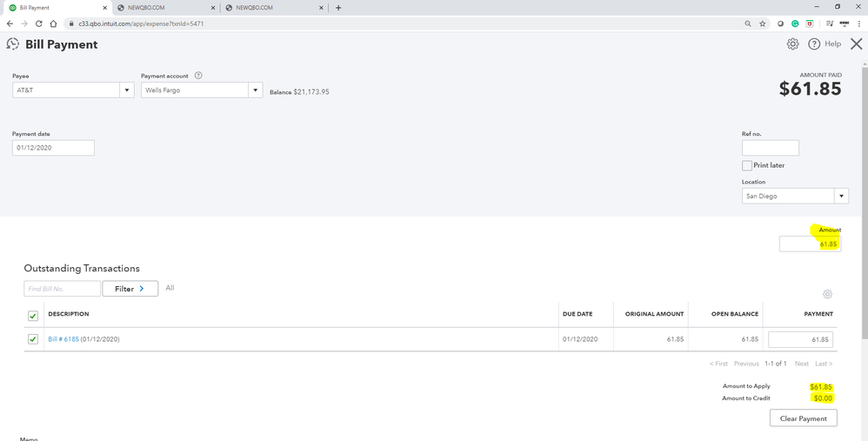This screenshot has width=868, height=441.
Task: Open Chrome three-dot menu
Action: click(858, 23)
